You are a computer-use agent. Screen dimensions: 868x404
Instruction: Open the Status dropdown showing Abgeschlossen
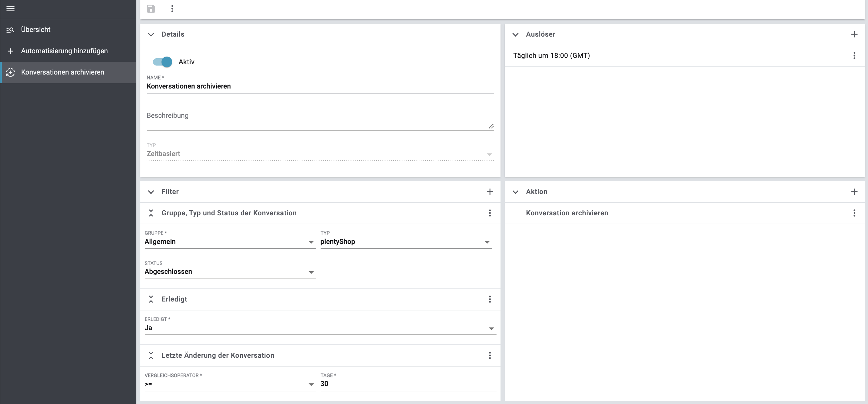click(x=230, y=272)
